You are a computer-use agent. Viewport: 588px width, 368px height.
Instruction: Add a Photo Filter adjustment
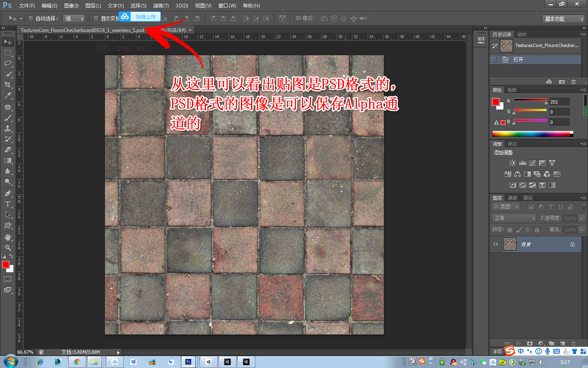(537, 174)
